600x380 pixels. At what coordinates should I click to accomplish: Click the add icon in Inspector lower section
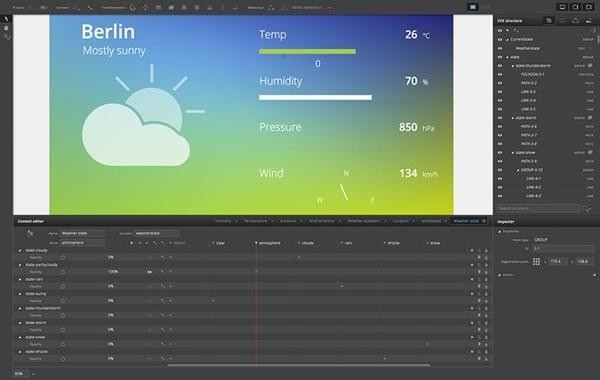coord(594,275)
